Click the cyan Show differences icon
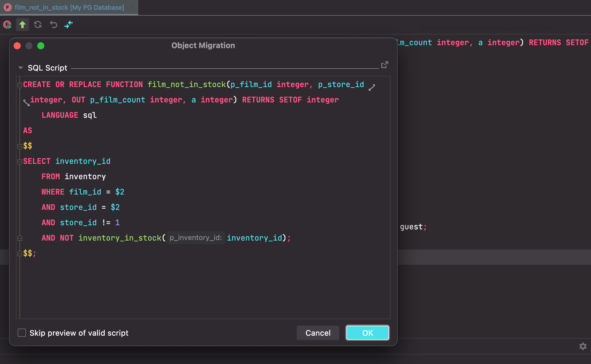Screen dimensions: 591x364 coord(69,25)
